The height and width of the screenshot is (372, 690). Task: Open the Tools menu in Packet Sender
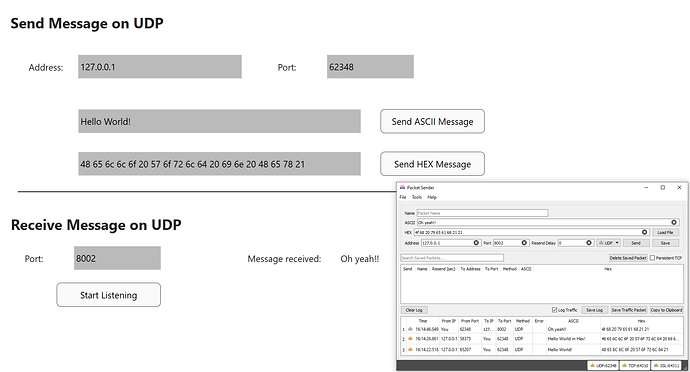tap(417, 197)
